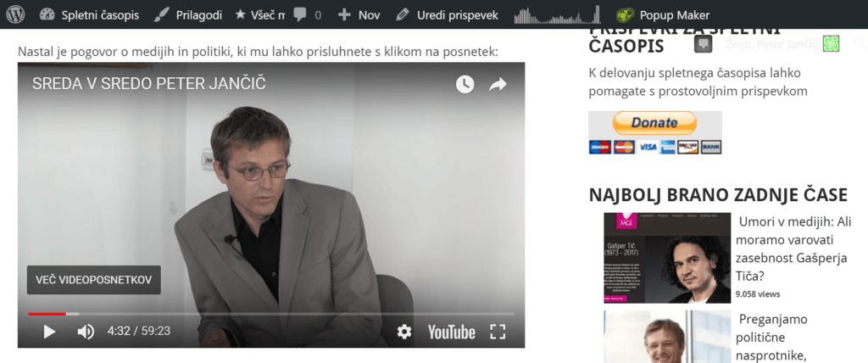This screenshot has height=363, width=868.
Task: Open the Spletni časopis dashboard menu
Action: point(89,15)
